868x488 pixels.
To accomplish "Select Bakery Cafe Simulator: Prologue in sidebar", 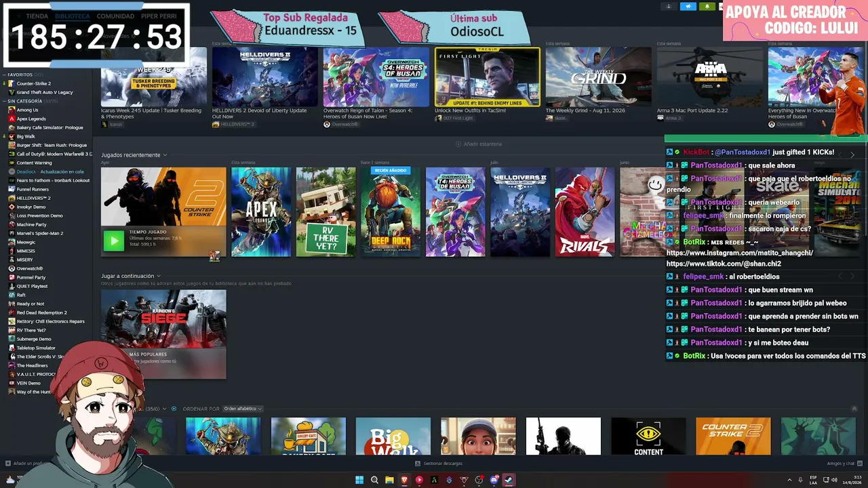I will click(50, 127).
